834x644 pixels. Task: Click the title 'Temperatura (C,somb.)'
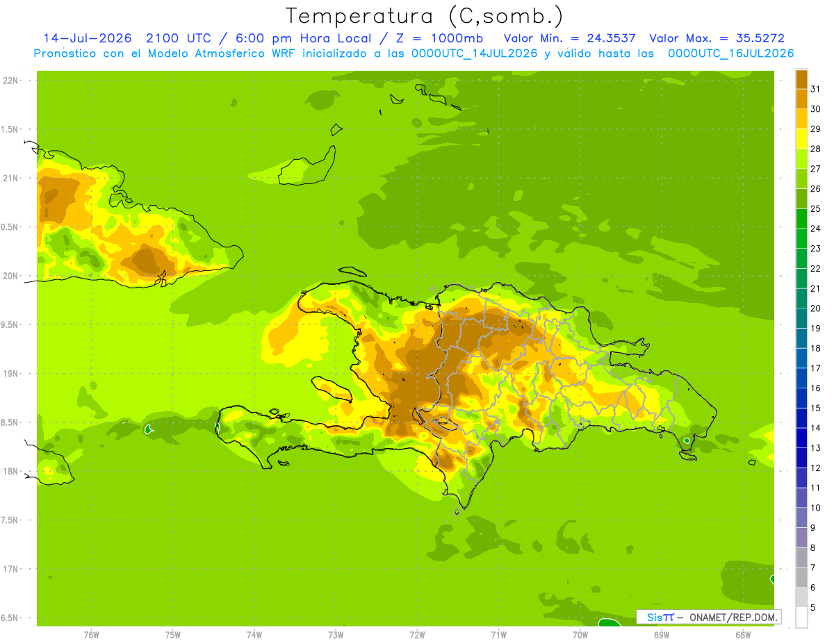424,16
